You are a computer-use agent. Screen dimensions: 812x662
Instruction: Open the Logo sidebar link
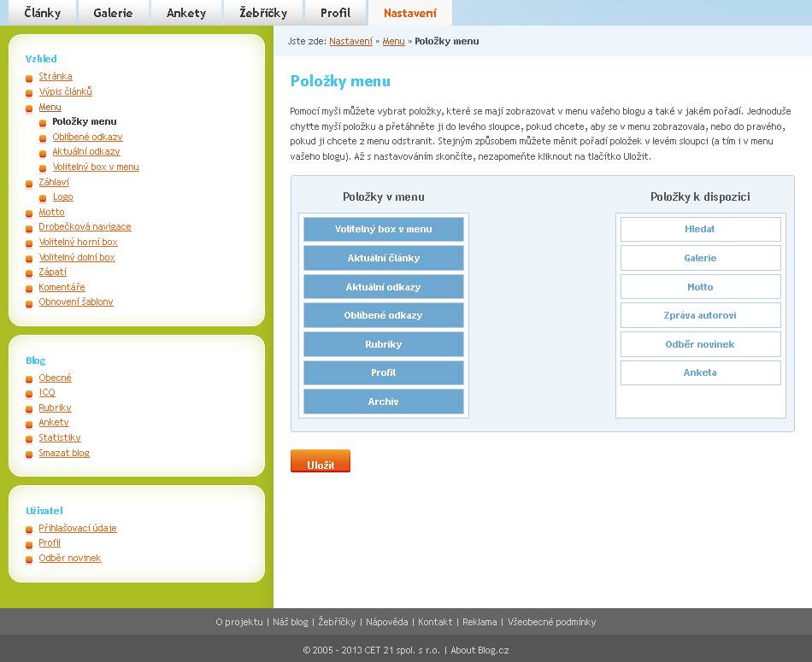pos(62,196)
